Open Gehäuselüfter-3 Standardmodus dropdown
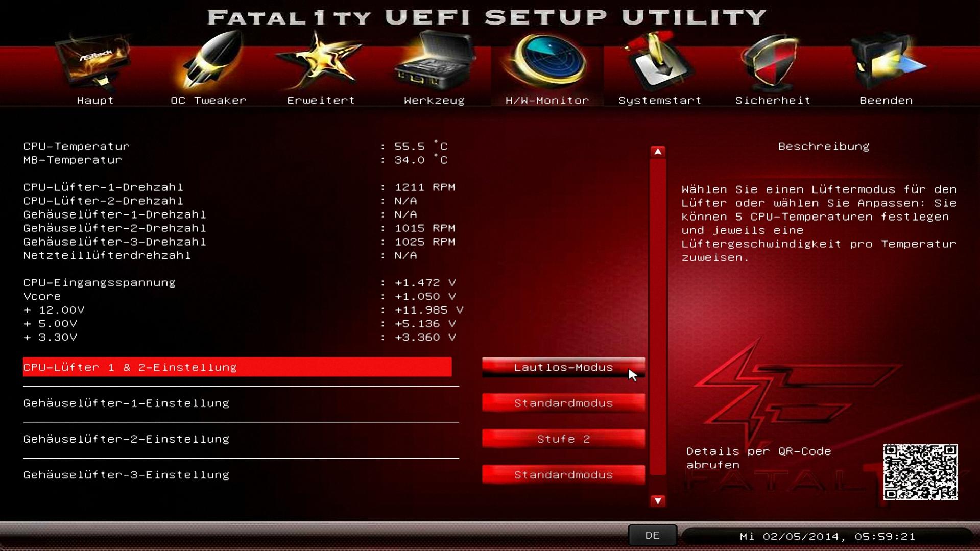980x551 pixels. coord(563,474)
